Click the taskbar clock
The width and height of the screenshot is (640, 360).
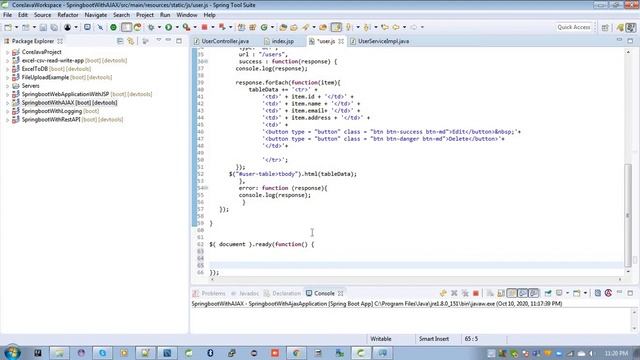pyautogui.click(x=616, y=353)
